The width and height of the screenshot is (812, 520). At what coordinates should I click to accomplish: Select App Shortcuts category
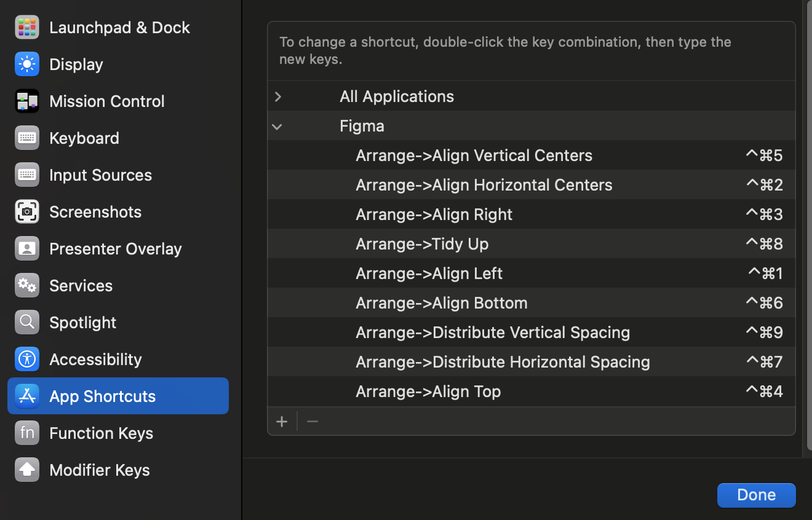tap(118, 396)
